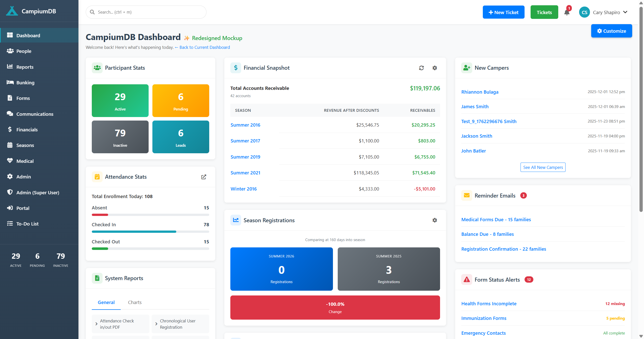Select the Communications sidebar item
Screen dimensions: 644x339
(x=35, y=114)
